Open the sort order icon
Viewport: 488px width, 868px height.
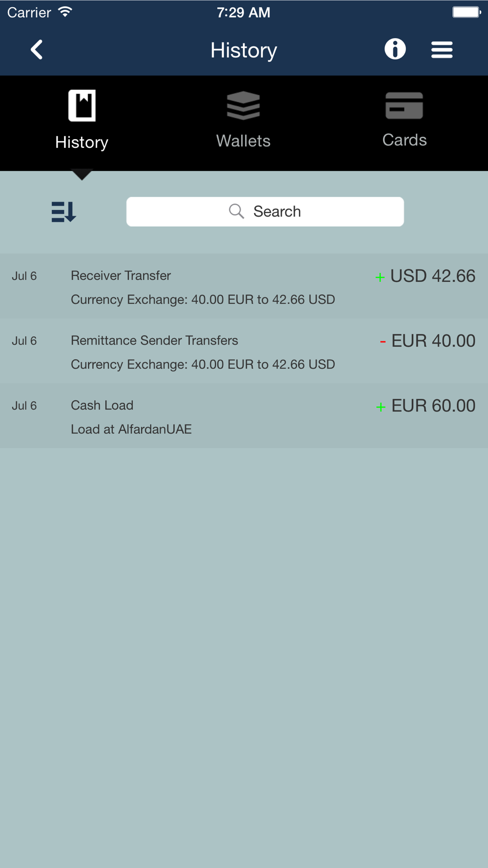(63, 212)
